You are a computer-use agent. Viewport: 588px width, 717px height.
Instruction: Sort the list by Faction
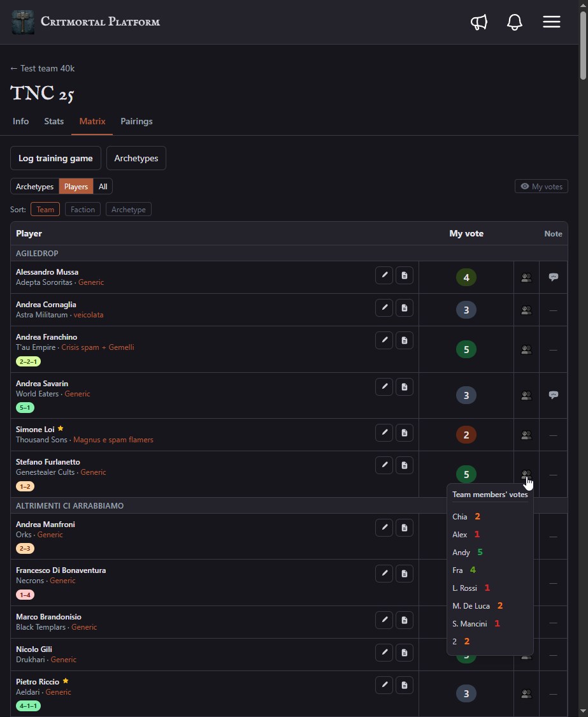point(83,210)
